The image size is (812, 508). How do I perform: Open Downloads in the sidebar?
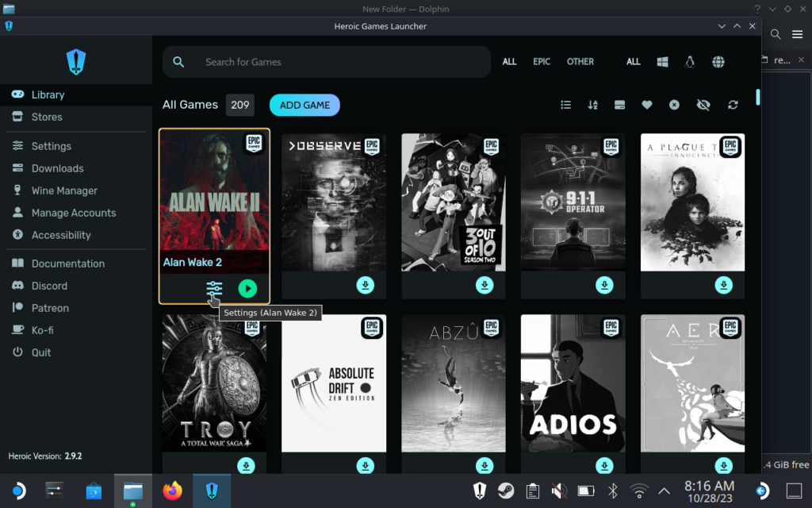(x=76, y=168)
